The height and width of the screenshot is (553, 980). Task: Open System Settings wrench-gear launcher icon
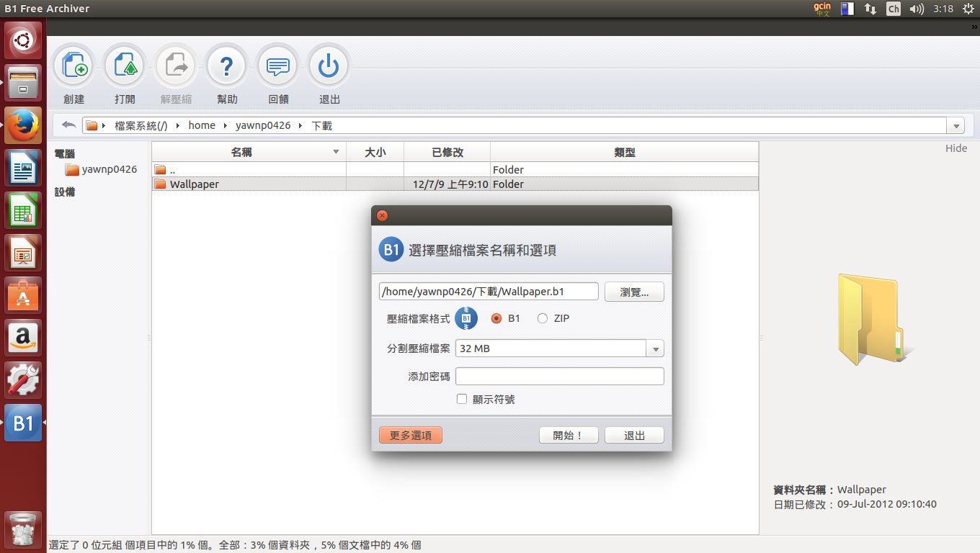(24, 381)
